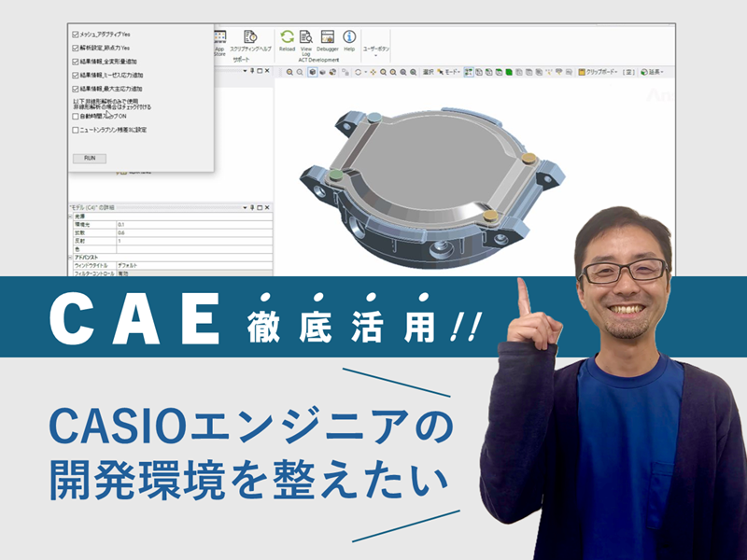Collapse the 光源 section in details panel

click(x=70, y=216)
